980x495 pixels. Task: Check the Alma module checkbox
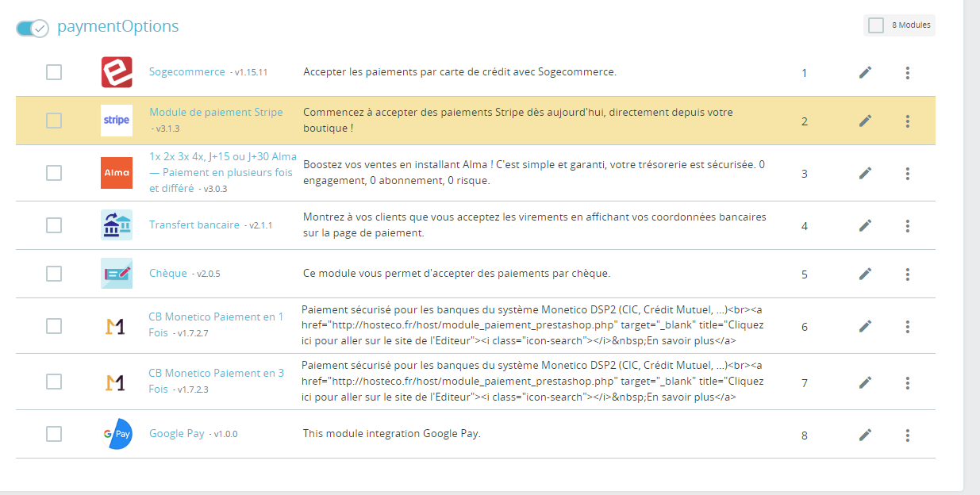tap(53, 173)
